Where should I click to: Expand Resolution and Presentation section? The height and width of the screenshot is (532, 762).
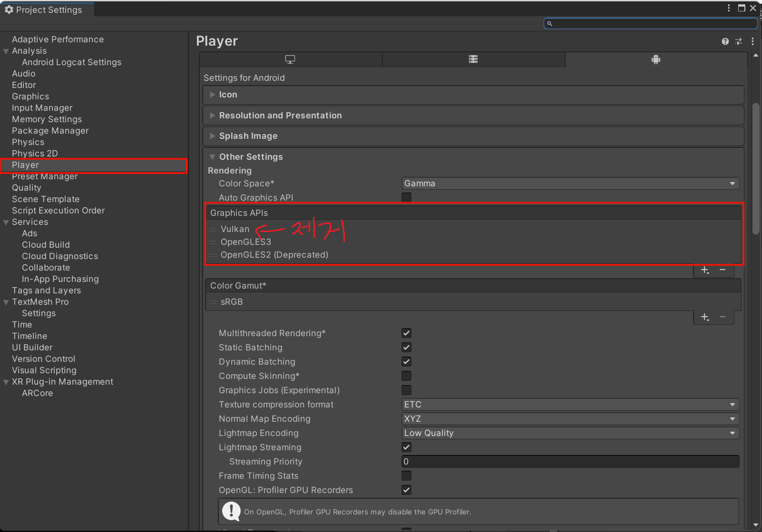tap(473, 116)
